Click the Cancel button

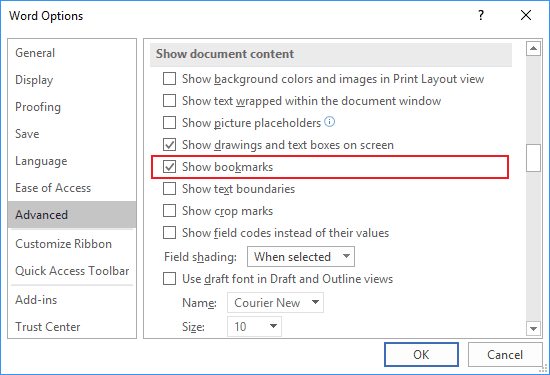(x=505, y=354)
